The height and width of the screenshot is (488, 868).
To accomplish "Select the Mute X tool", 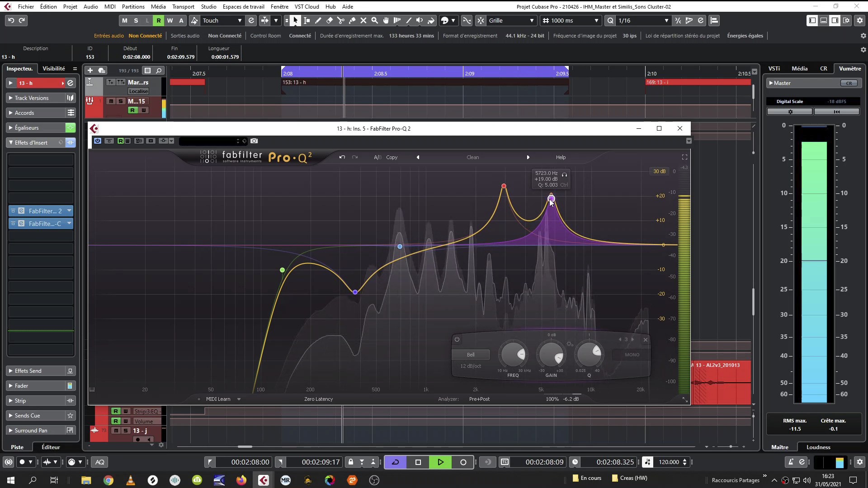I will [363, 20].
